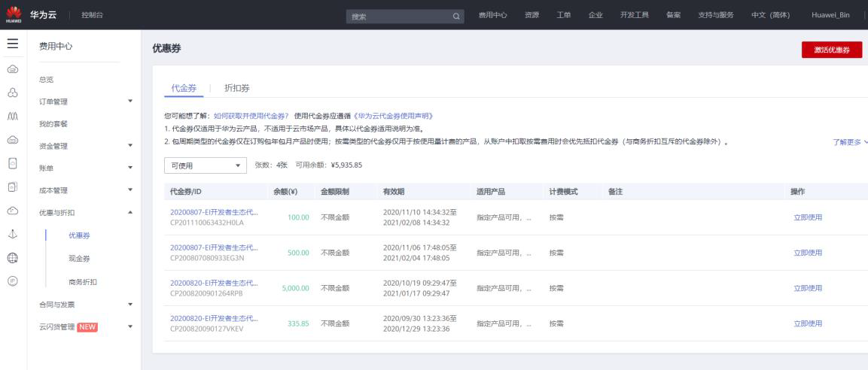Open the three-circle clover sidebar icon
Image resolution: width=868 pixels, height=370 pixels.
click(x=13, y=93)
